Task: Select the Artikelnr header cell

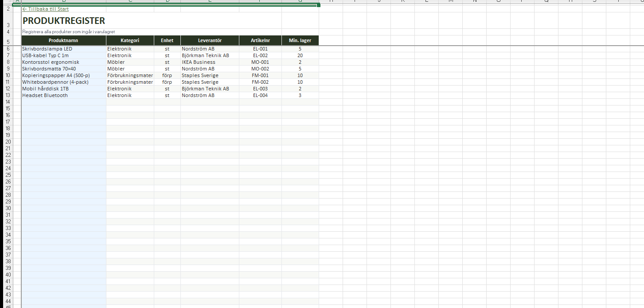Action: tap(260, 40)
